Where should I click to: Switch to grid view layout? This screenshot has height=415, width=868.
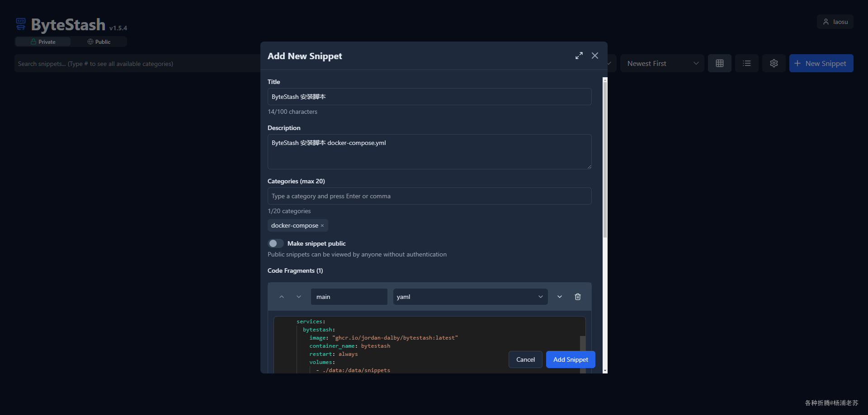pos(719,63)
